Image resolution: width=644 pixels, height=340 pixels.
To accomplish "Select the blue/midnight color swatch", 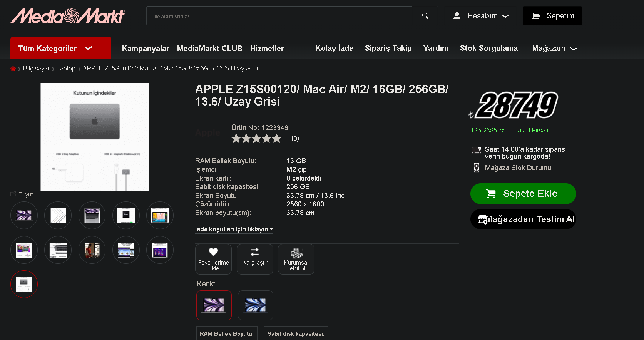I will [256, 305].
